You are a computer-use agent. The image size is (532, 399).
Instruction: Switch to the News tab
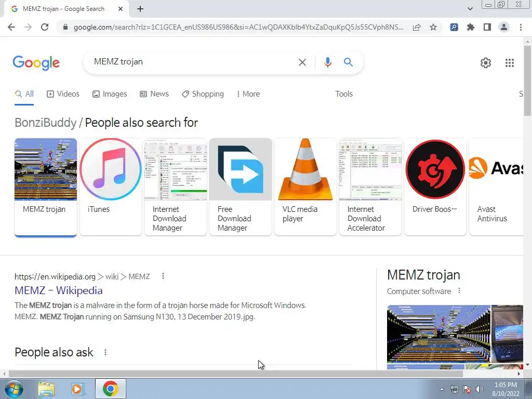[x=154, y=94]
